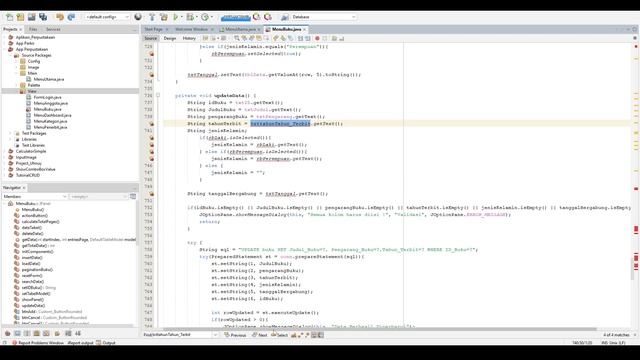Switch to History view
This screenshot has width=640, height=360.
point(189,38)
